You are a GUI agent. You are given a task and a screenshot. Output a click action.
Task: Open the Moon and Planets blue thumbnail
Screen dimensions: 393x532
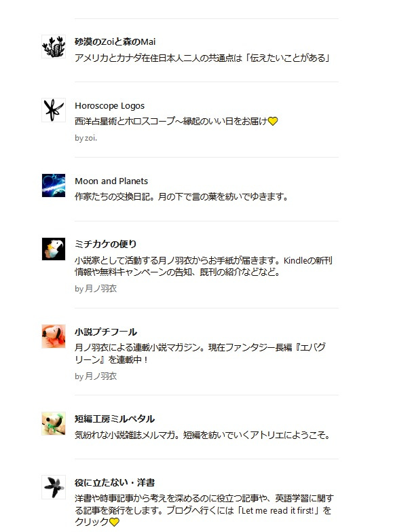point(54,185)
